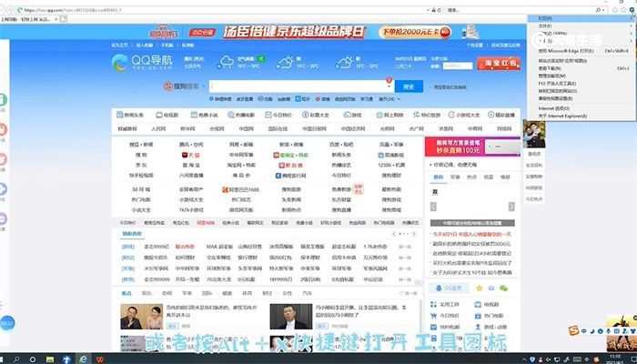
Task: Click the right-panel carousel left arrow
Action: click(433, 207)
